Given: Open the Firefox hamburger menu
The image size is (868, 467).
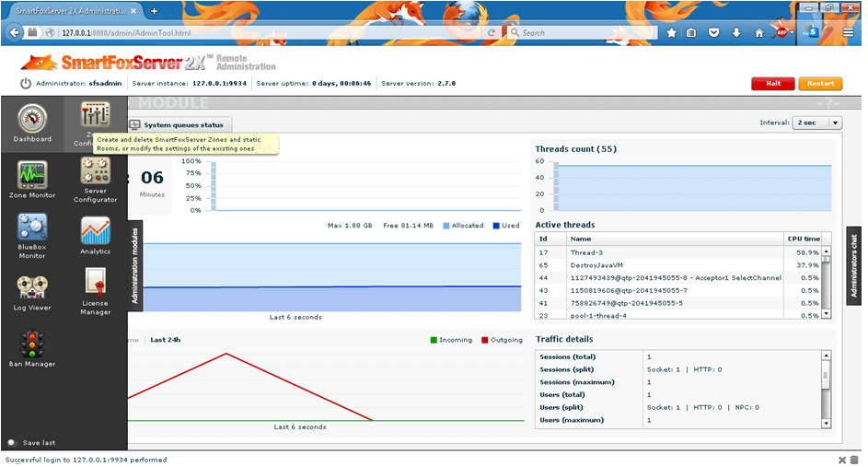Looking at the screenshot, I should [x=848, y=32].
